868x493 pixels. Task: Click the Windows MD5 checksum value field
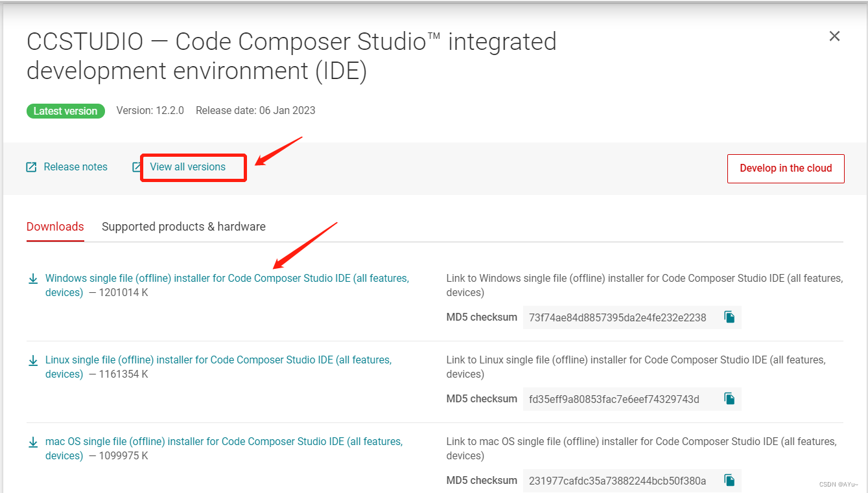632,317
